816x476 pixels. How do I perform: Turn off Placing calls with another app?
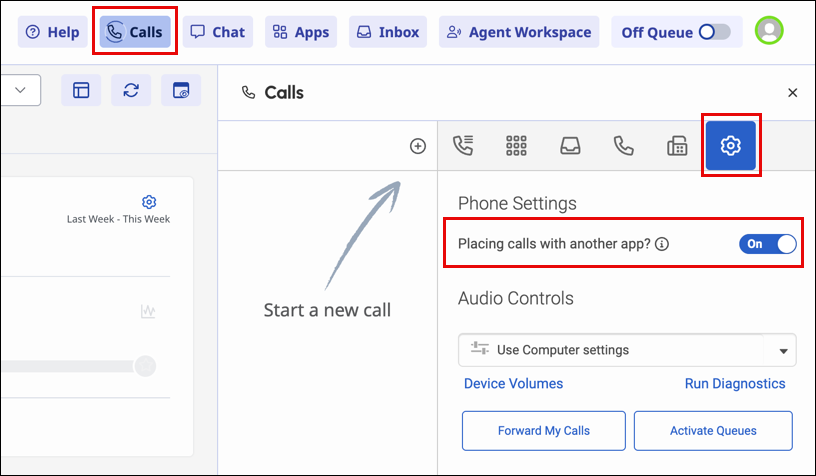pyautogui.click(x=768, y=244)
